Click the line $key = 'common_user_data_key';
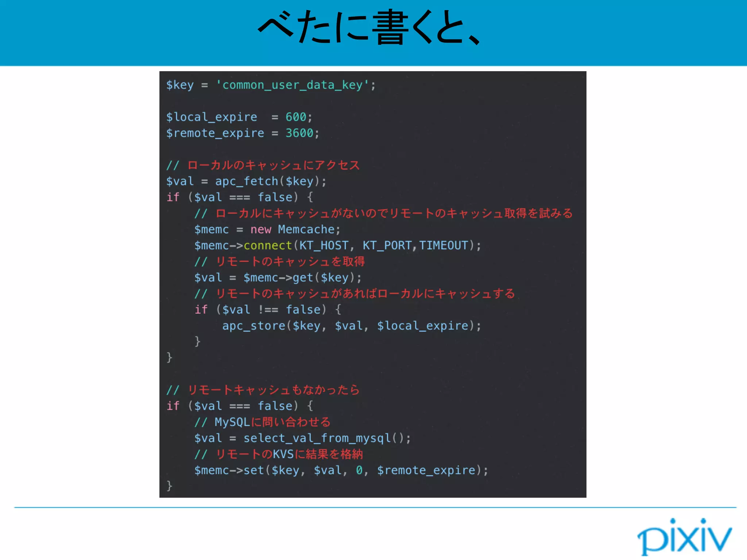Viewport: 747px width, 560px height. point(271,85)
